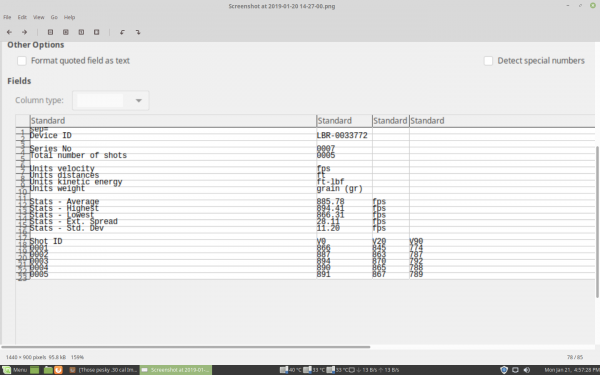Click the Files folder launcher in panel
The height and width of the screenshot is (375, 600).
[48, 370]
